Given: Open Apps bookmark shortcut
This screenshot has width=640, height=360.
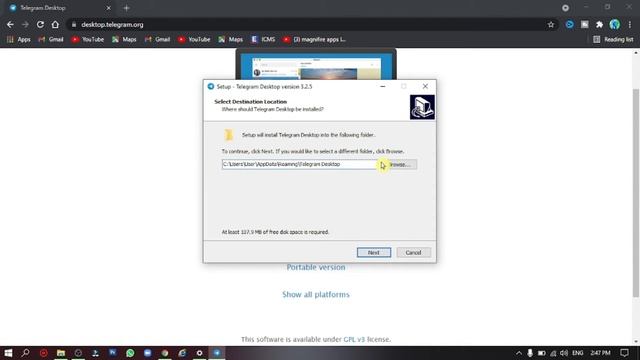Looking at the screenshot, I should click(x=19, y=40).
